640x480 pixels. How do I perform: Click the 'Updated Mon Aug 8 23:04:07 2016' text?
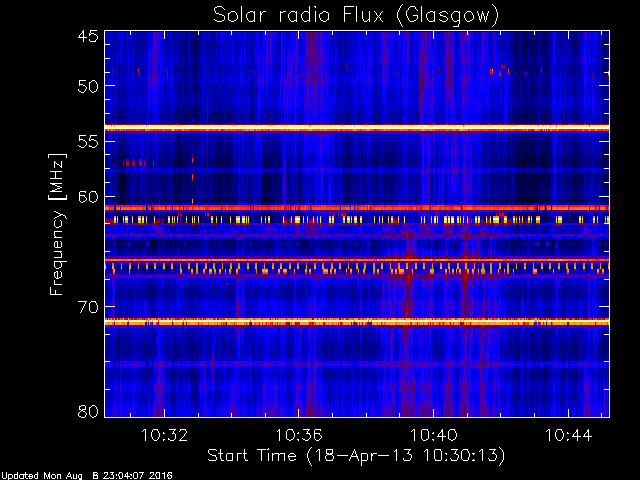pos(86,476)
